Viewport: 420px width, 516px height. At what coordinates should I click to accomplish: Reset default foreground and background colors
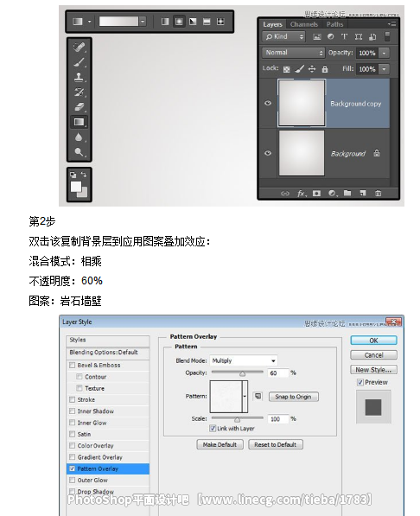pos(73,175)
